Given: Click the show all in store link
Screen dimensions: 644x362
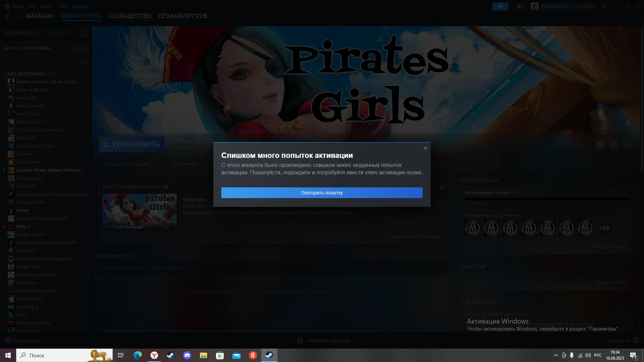Looking at the screenshot, I should coord(415,237).
